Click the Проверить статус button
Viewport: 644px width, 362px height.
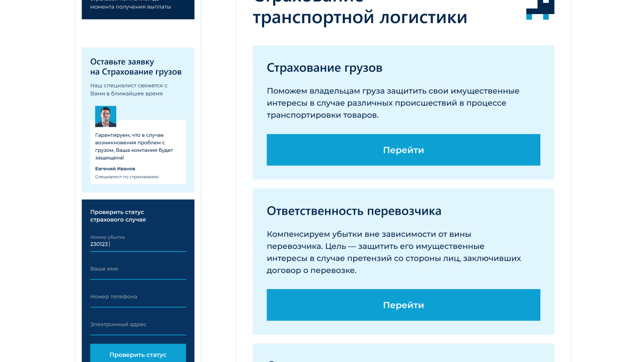coord(138,354)
